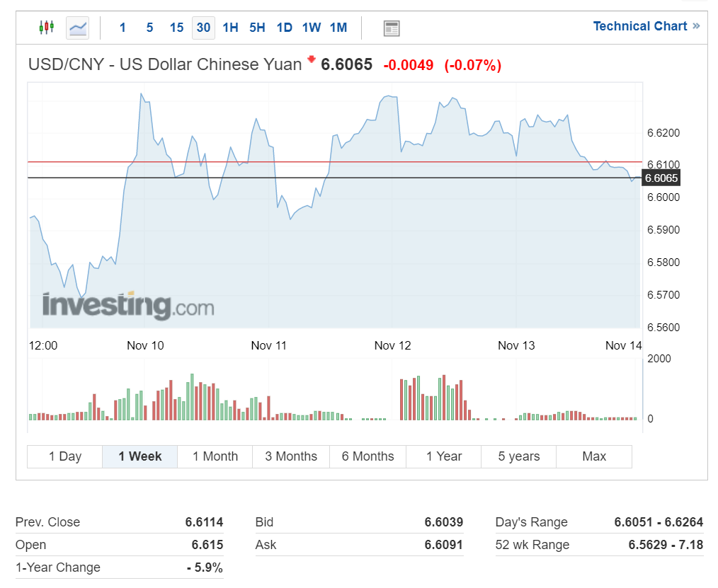Screen dimensions: 718x588
Task: Click the Day's Range value 6.6051 - 6.6264
Action: tap(659, 522)
